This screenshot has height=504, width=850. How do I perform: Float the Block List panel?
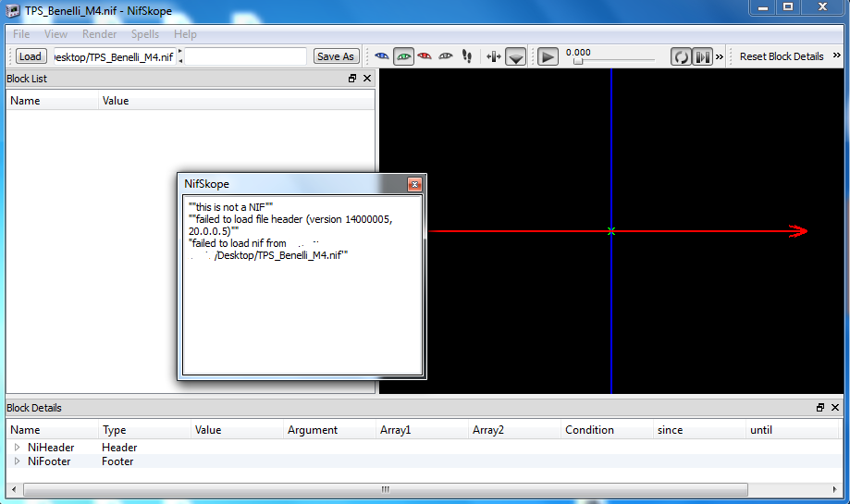point(352,79)
